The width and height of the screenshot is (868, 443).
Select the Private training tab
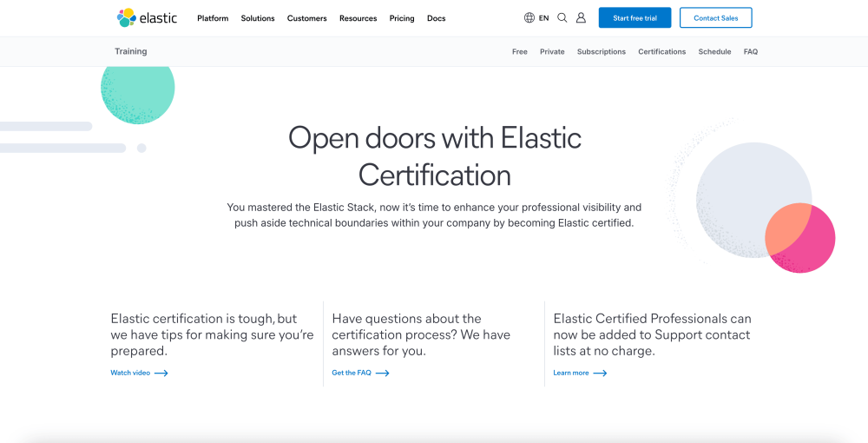point(552,51)
